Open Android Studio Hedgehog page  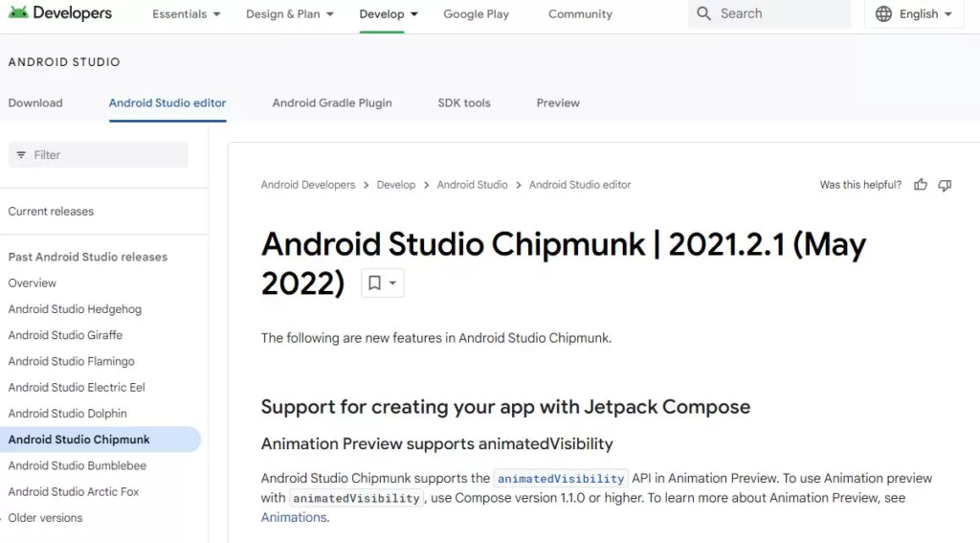point(75,309)
